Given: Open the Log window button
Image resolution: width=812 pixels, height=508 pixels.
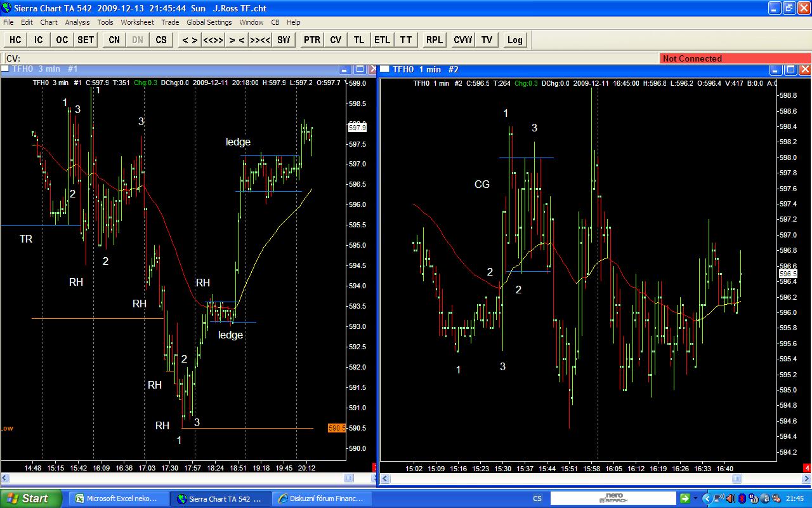Looking at the screenshot, I should 515,40.
